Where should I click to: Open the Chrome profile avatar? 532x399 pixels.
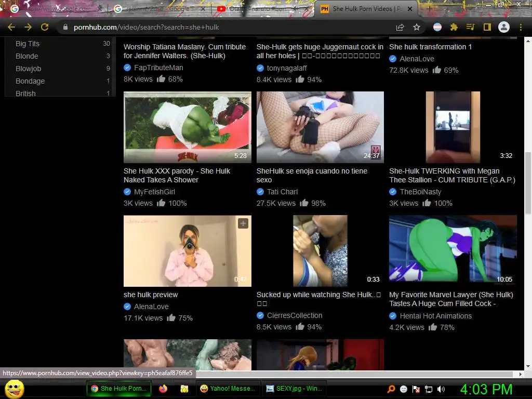504,27
